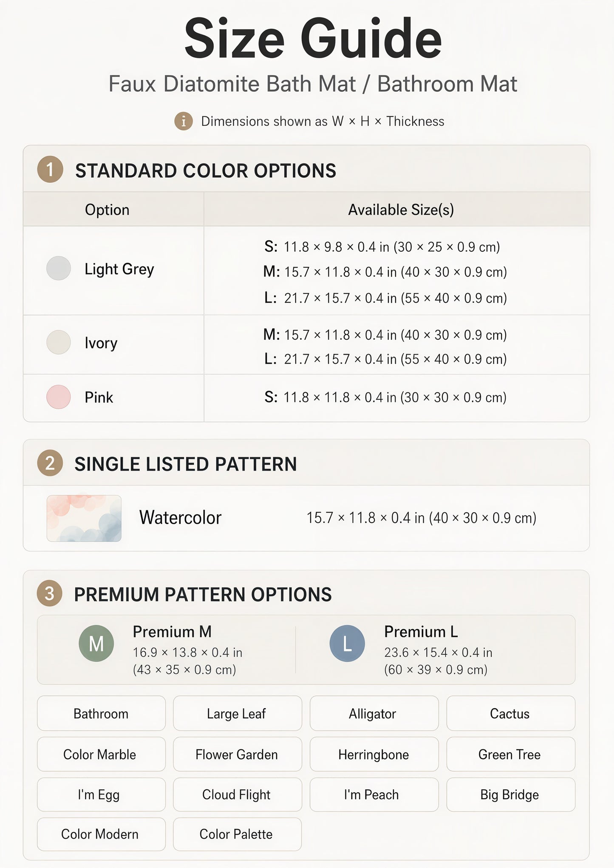Choose the Bathroom pattern button
Screen dimensions: 614x868
tap(101, 713)
